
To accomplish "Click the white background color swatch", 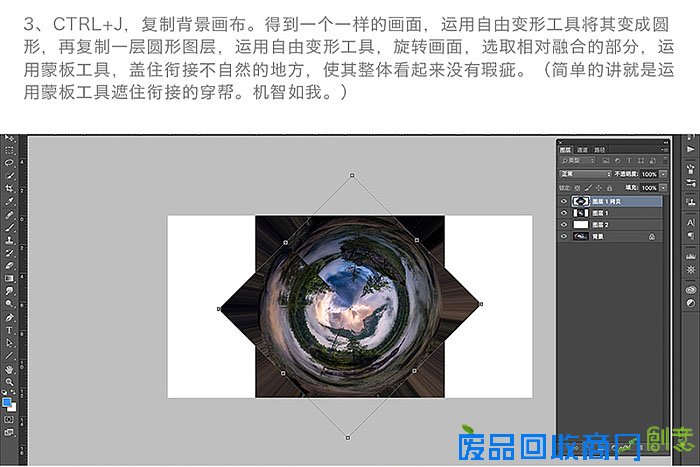I will point(13,408).
